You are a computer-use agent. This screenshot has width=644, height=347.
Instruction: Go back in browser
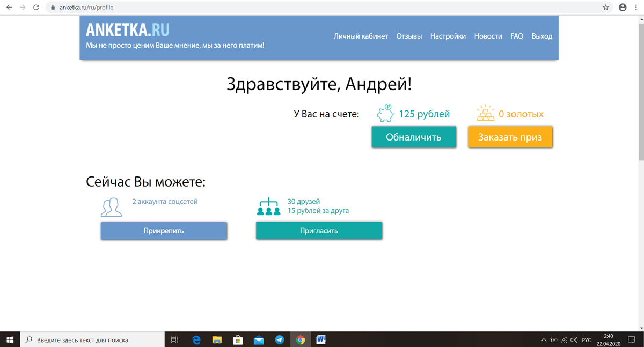9,8
